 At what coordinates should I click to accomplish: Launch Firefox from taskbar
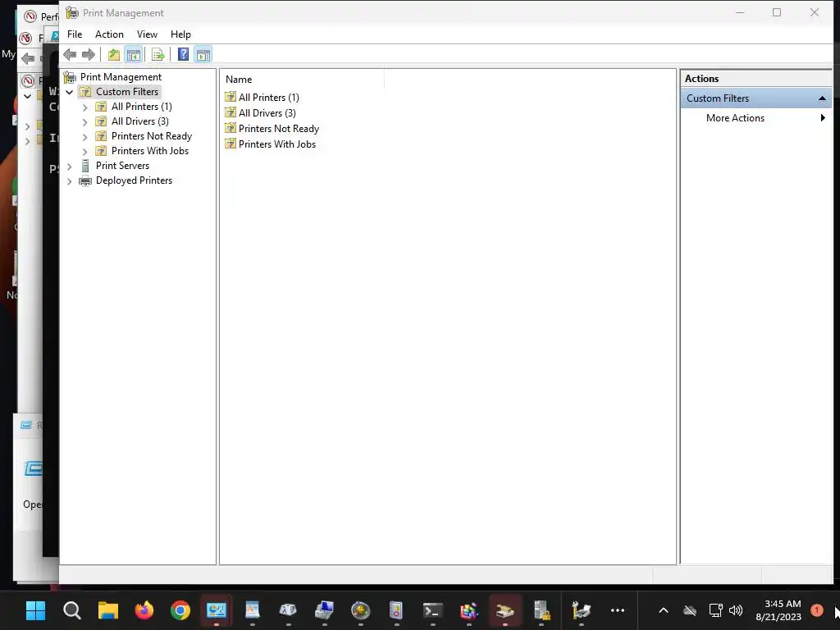(144, 610)
